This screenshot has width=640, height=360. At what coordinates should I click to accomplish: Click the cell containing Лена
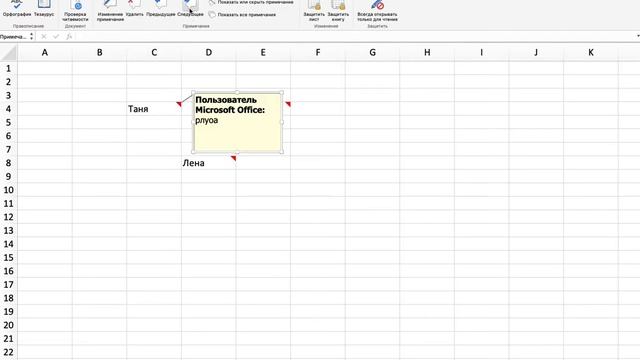coord(209,163)
